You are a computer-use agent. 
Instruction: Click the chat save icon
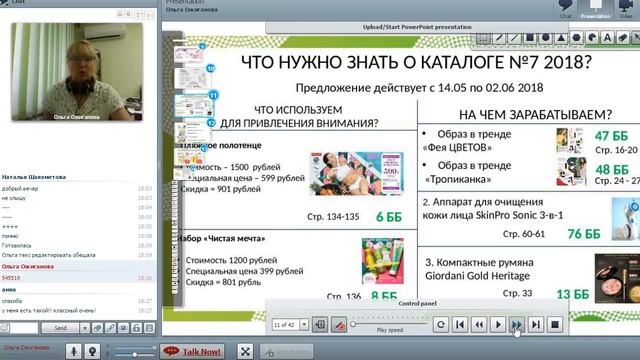pos(149,328)
